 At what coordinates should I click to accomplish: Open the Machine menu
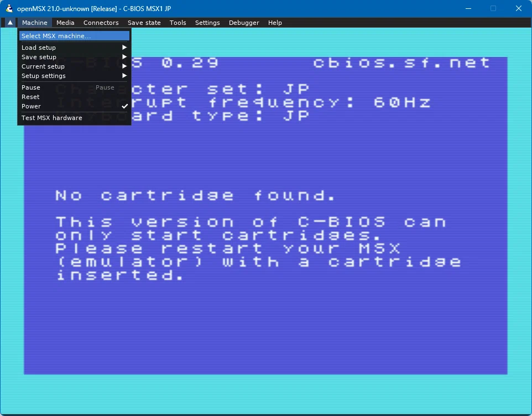[x=35, y=23]
